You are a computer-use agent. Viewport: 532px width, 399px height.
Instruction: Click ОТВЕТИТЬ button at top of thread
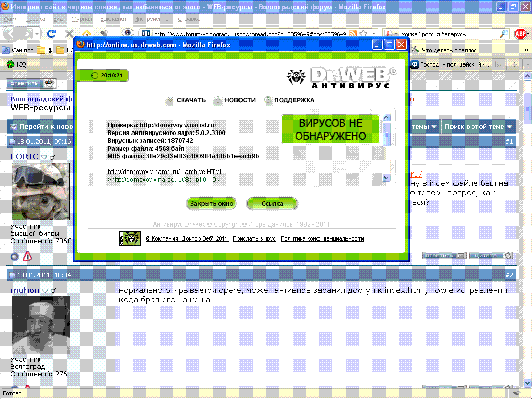(31, 83)
